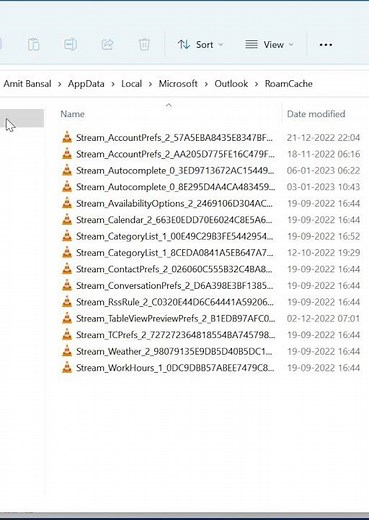
Task: Click the Rename toolbar icon
Action: coord(70,44)
